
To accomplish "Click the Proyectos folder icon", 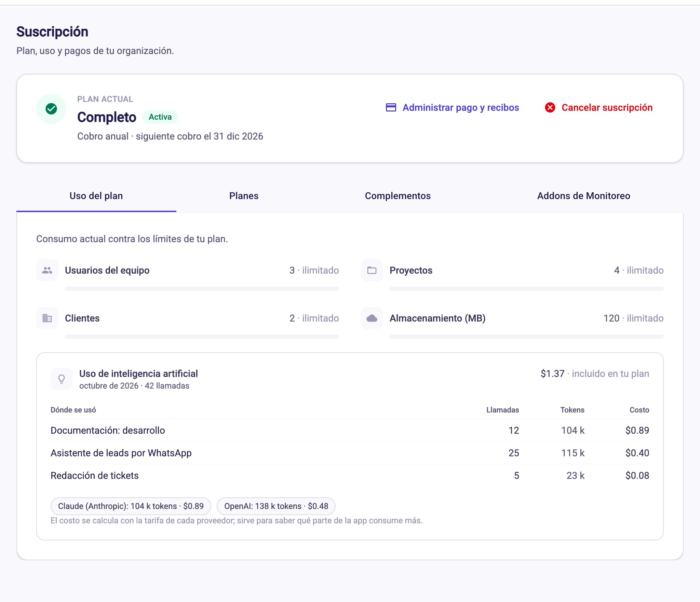I will [372, 270].
